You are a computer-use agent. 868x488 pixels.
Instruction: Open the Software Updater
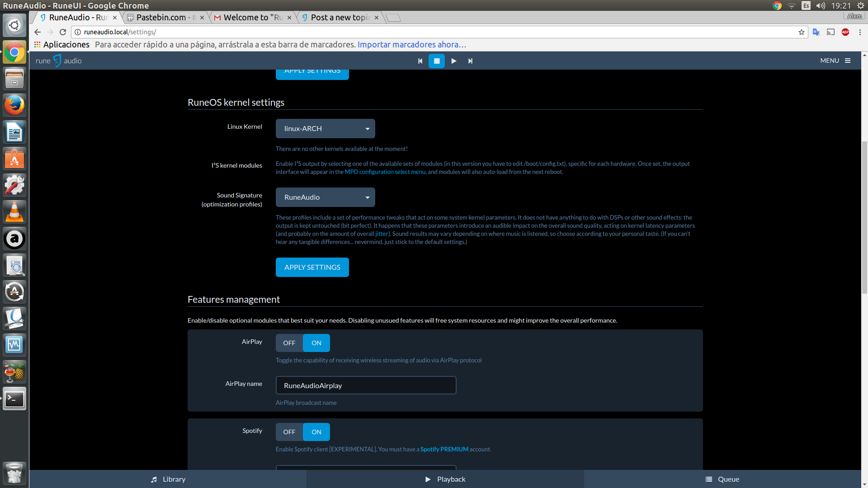pyautogui.click(x=14, y=292)
